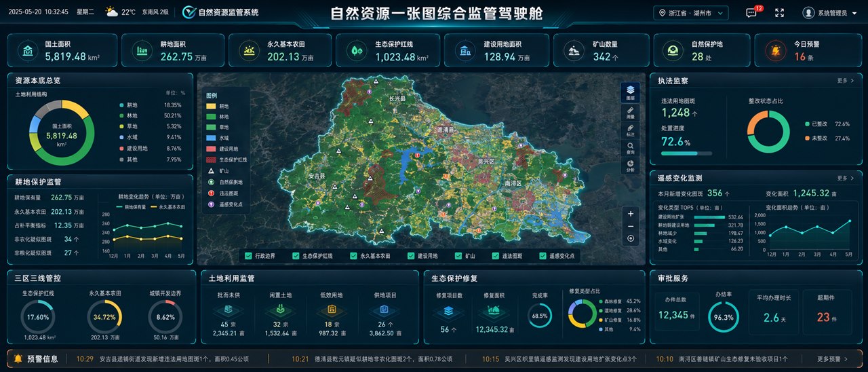The height and width of the screenshot is (372, 868).
Task: Toggle the 建设用地 layer checkbox
Action: 411,256
